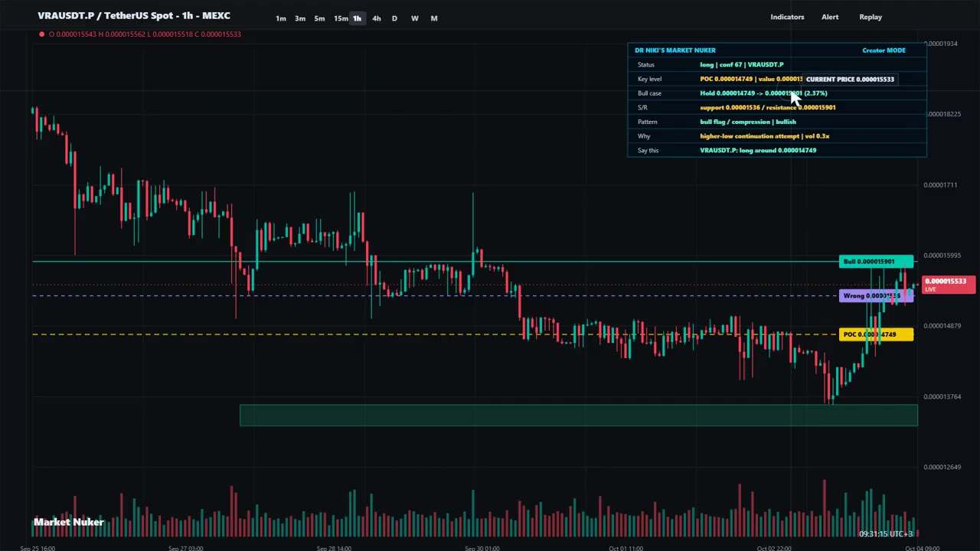Click the 0.000013764 price axis label
Image resolution: width=980 pixels, height=551 pixels.
click(x=942, y=396)
